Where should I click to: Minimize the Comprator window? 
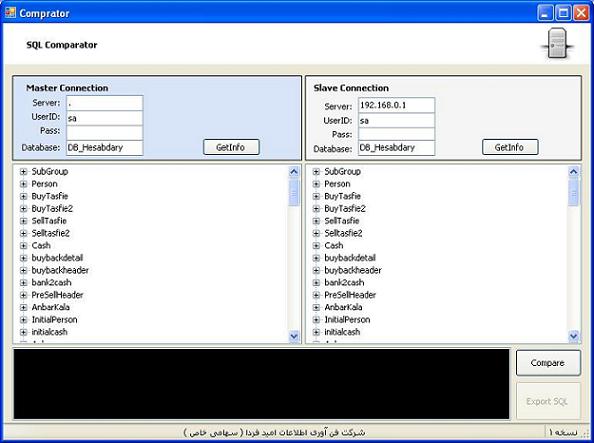pyautogui.click(x=546, y=13)
